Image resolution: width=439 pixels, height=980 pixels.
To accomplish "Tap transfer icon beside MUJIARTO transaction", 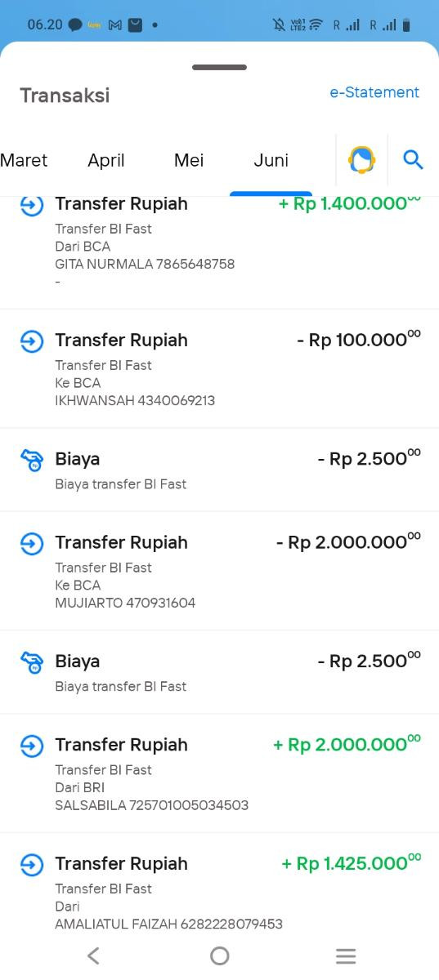I will click(32, 544).
